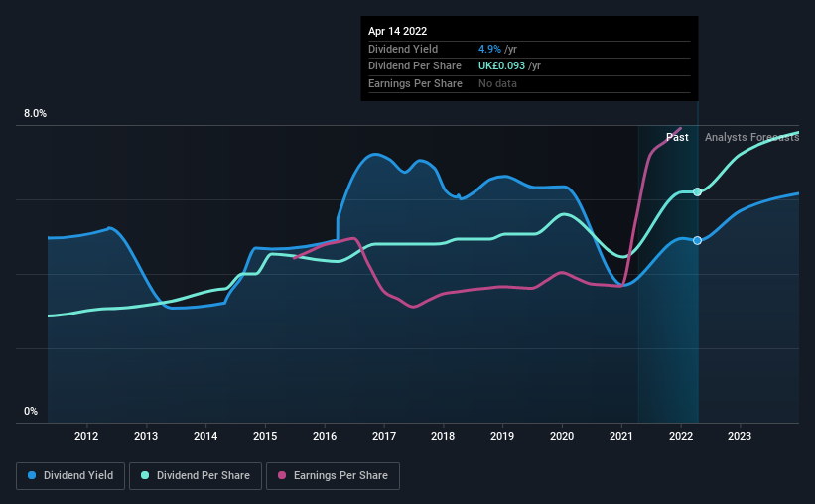
Task: Click the 2013 x-axis label
Action: click(146, 436)
